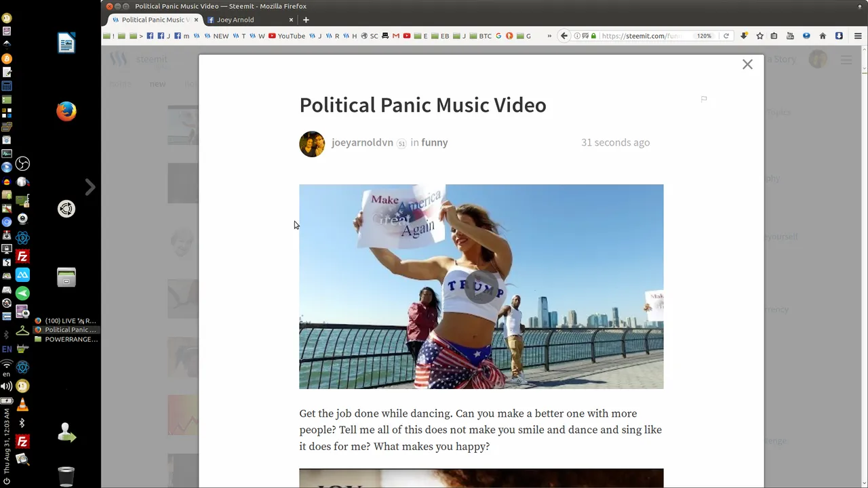Open a new browser tab

tap(306, 20)
